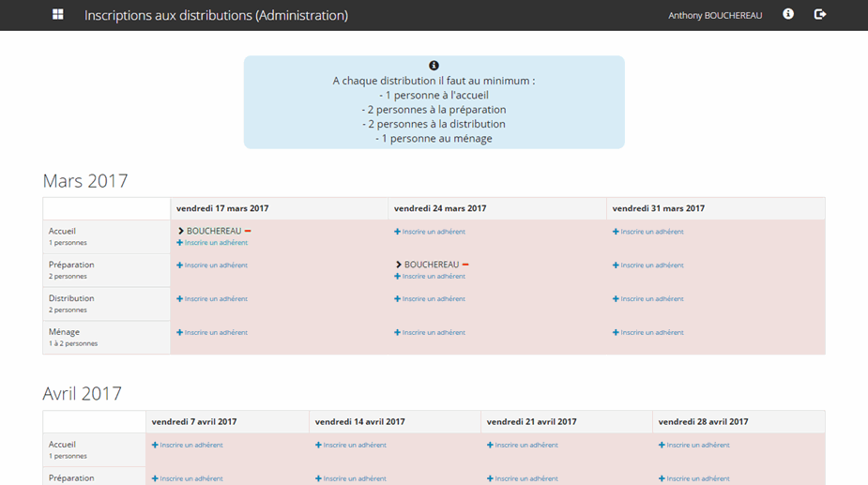Click the page title Inscriptions aux distributions

(x=216, y=16)
